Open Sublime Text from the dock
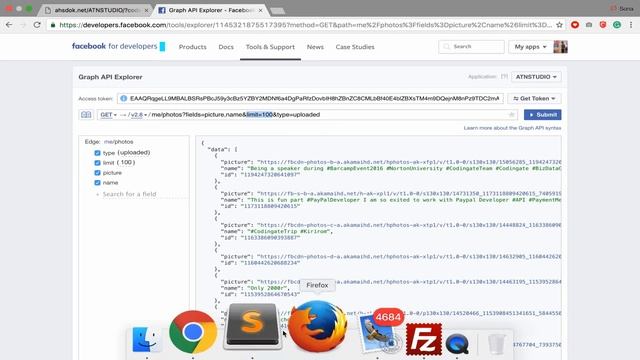Viewport: 640px width, 360px height. (x=253, y=326)
